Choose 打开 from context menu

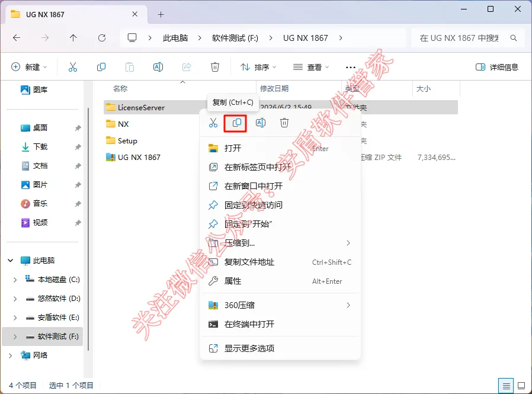280,148
